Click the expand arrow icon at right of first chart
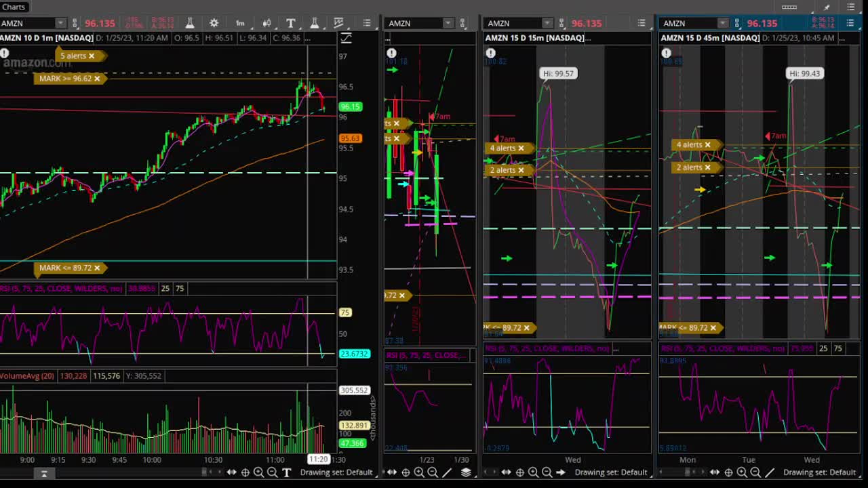 coord(346,39)
